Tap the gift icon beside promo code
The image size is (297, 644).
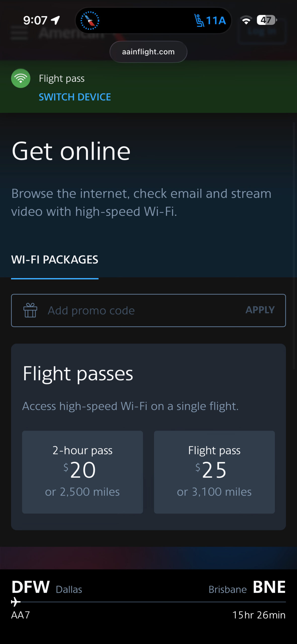(30, 310)
